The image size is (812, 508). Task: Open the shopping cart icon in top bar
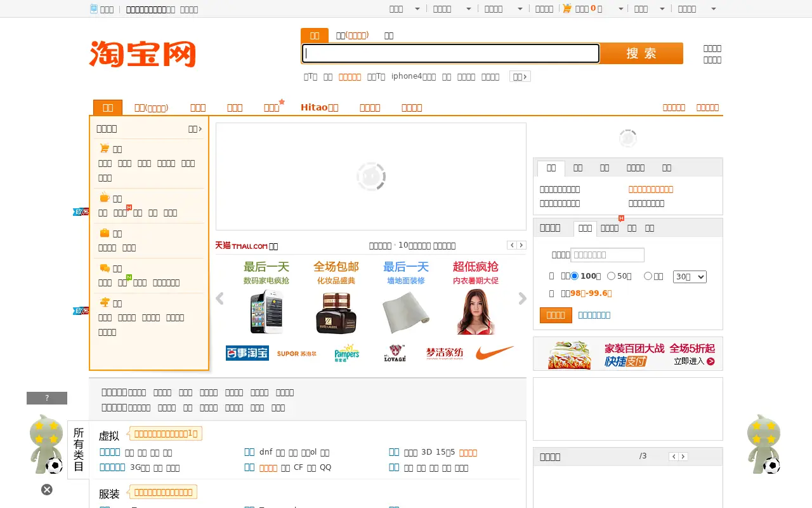click(567, 8)
